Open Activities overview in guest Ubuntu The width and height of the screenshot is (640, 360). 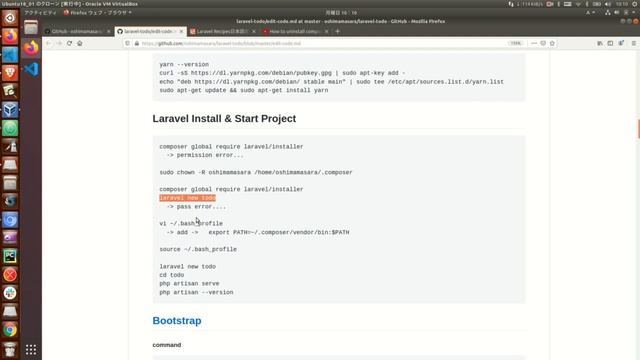(x=40, y=13)
